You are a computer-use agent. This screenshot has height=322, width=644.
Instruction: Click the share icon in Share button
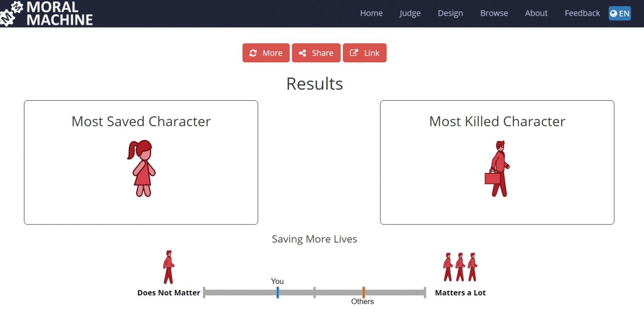(x=302, y=53)
